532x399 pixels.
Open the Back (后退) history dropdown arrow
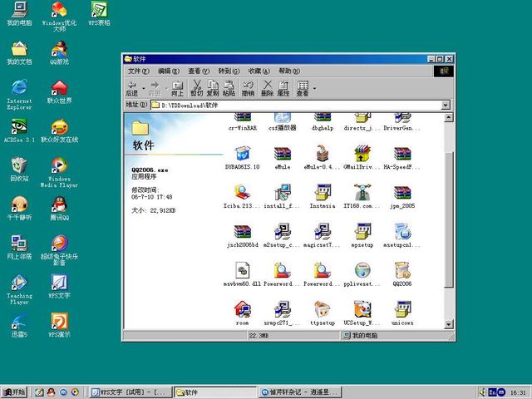pos(143,87)
